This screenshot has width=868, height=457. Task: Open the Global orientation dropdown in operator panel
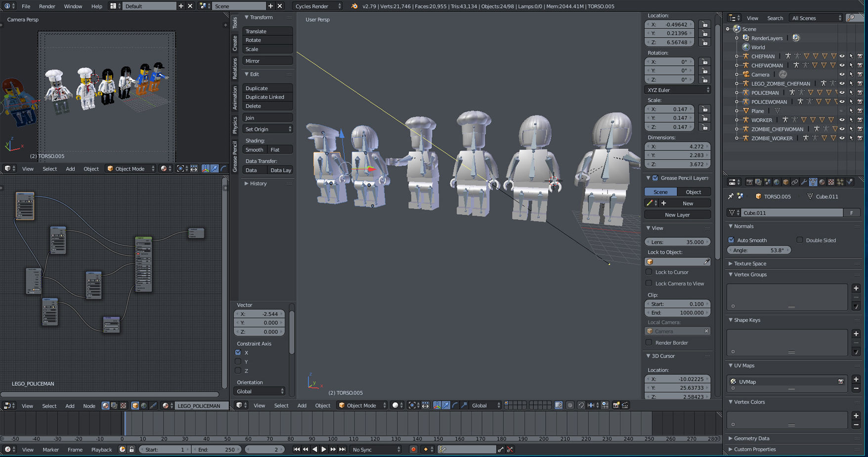260,391
